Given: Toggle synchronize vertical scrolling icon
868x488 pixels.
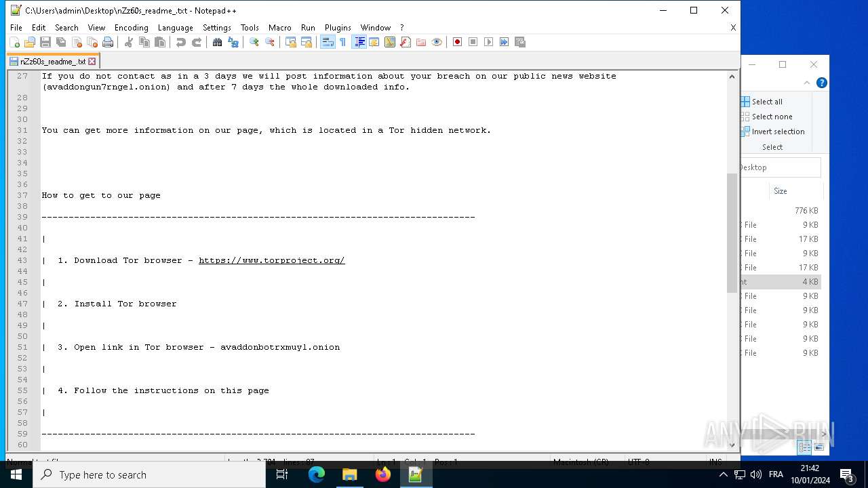Looking at the screenshot, I should pos(291,42).
